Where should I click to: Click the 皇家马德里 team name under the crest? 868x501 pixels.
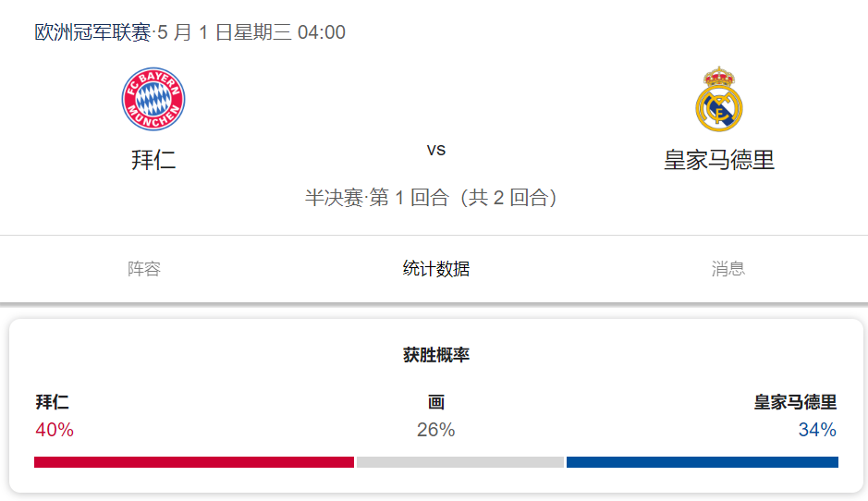(x=718, y=160)
